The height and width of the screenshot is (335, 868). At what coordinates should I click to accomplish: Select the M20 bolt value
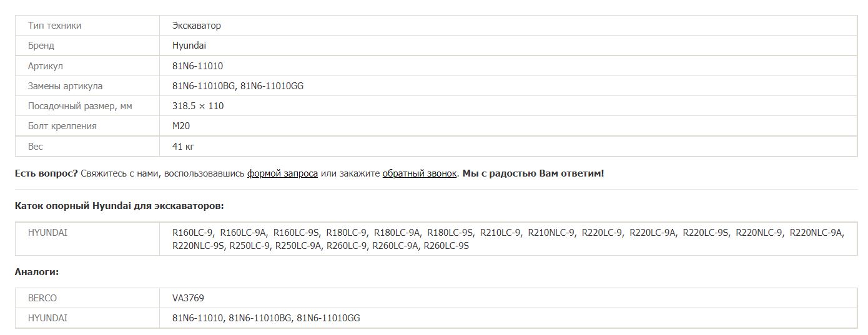[x=181, y=126]
